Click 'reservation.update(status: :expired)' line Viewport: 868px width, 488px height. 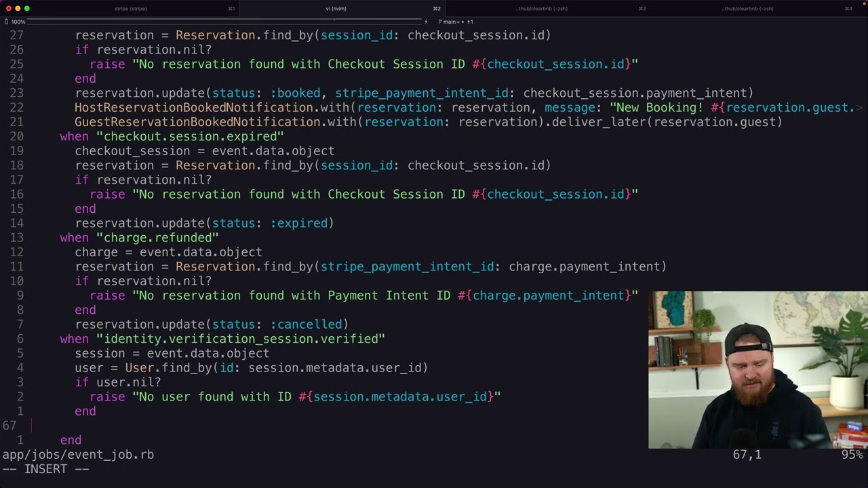204,224
